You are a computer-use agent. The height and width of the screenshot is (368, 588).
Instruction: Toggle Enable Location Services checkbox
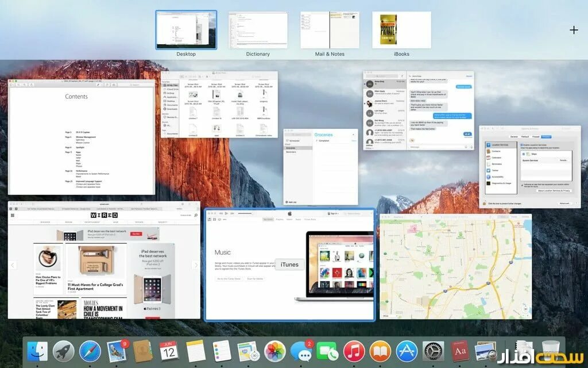[x=521, y=145]
